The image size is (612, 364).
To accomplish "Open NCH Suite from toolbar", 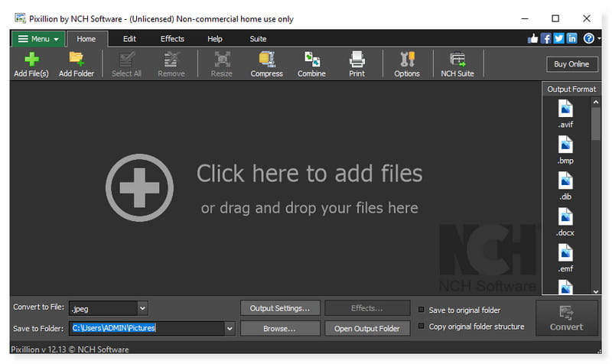I will [457, 60].
